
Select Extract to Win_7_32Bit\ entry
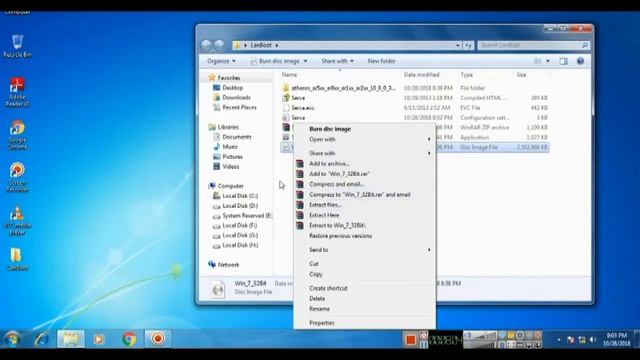click(x=364, y=225)
